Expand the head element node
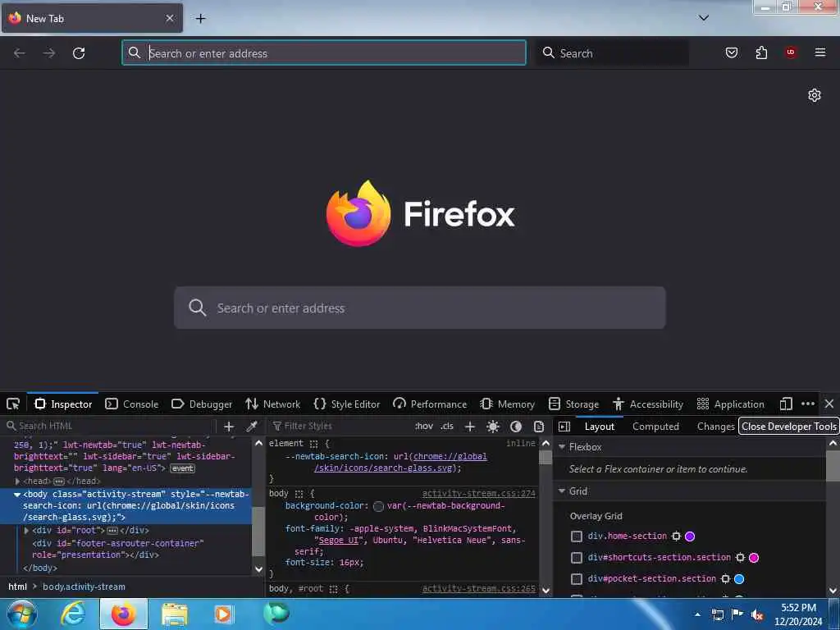The image size is (840, 630). click(x=18, y=481)
